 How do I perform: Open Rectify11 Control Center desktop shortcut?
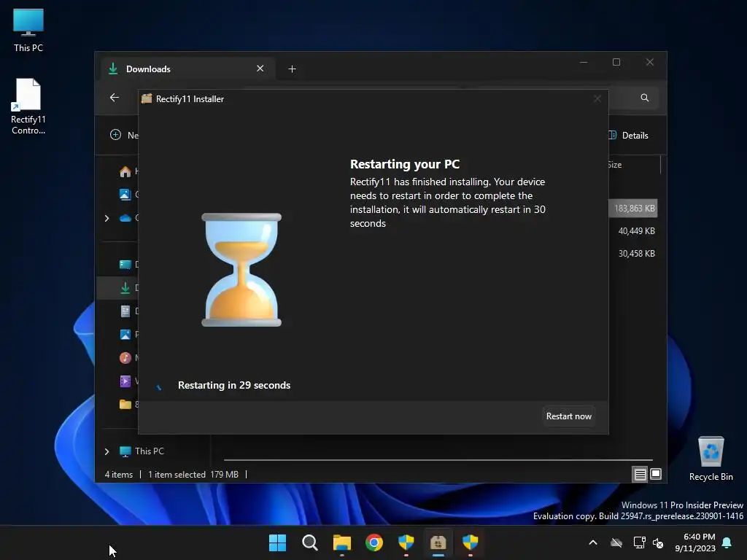(28, 106)
